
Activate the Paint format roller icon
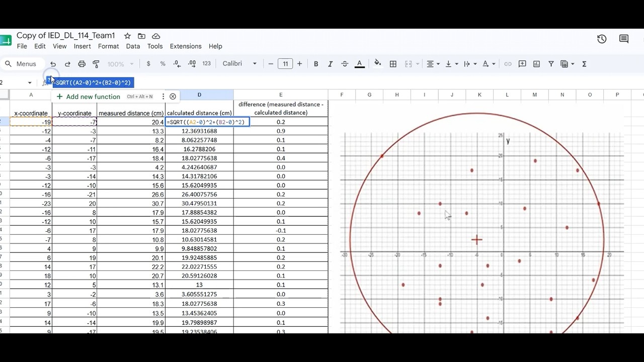click(96, 64)
